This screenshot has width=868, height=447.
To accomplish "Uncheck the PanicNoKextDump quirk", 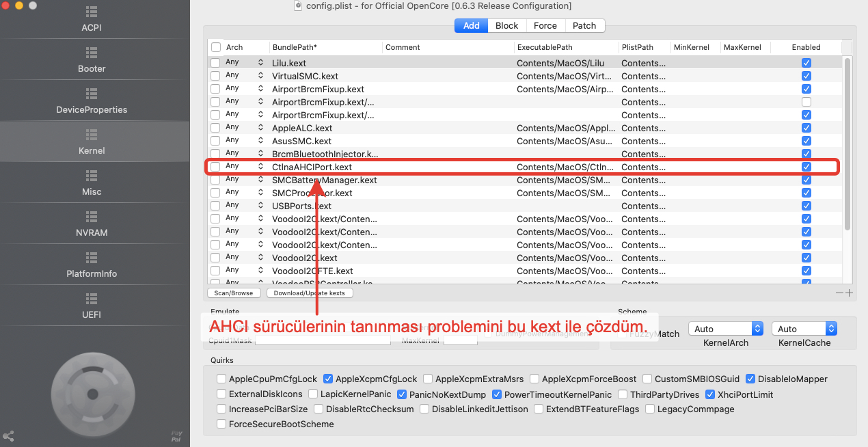I will [403, 394].
